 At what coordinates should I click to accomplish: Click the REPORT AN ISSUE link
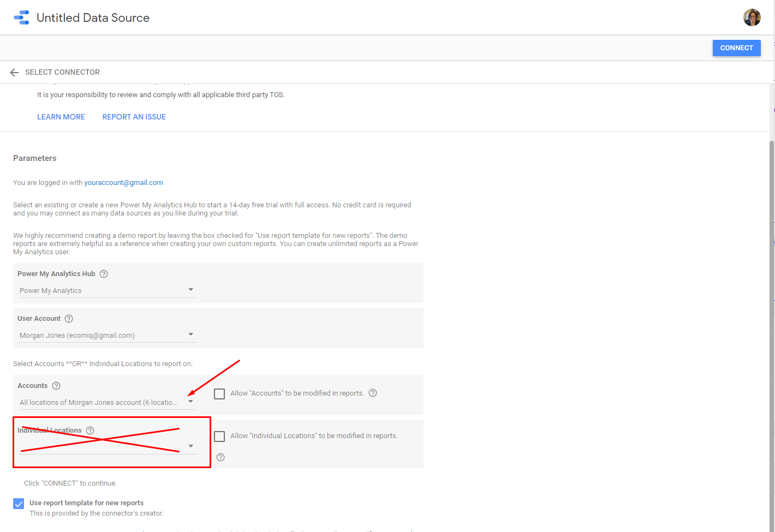coord(134,117)
